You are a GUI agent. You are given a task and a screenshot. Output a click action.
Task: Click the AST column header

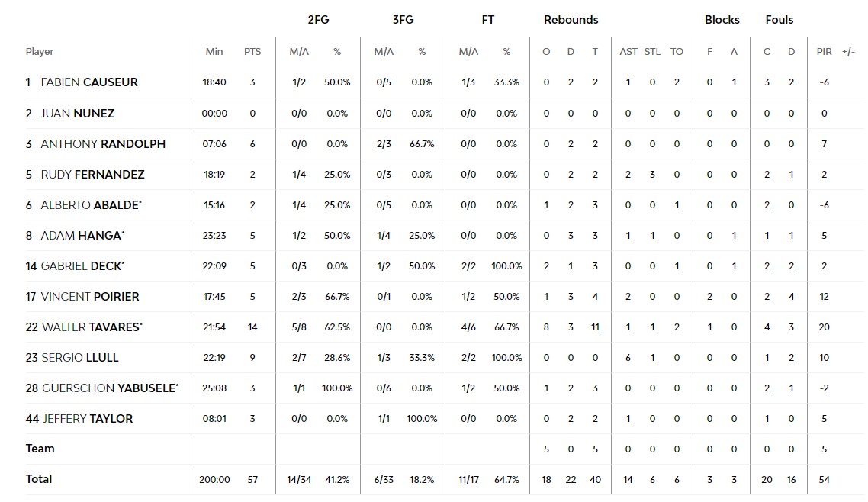point(628,52)
